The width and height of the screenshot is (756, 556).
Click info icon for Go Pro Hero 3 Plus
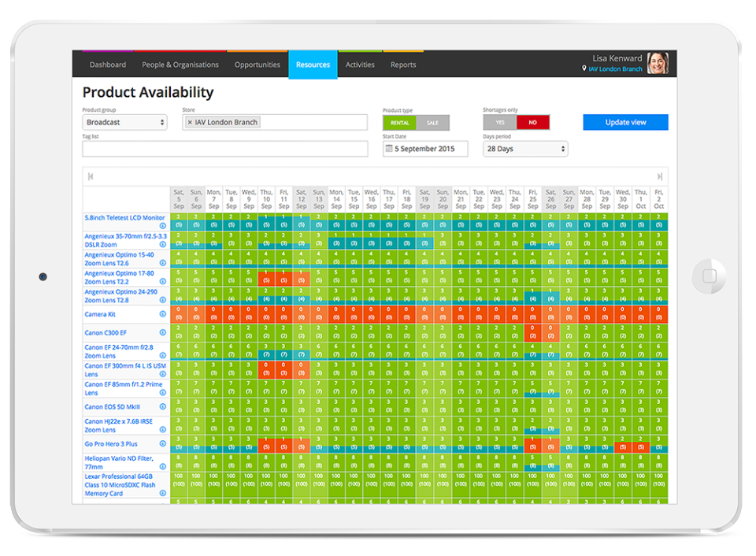pos(163,444)
